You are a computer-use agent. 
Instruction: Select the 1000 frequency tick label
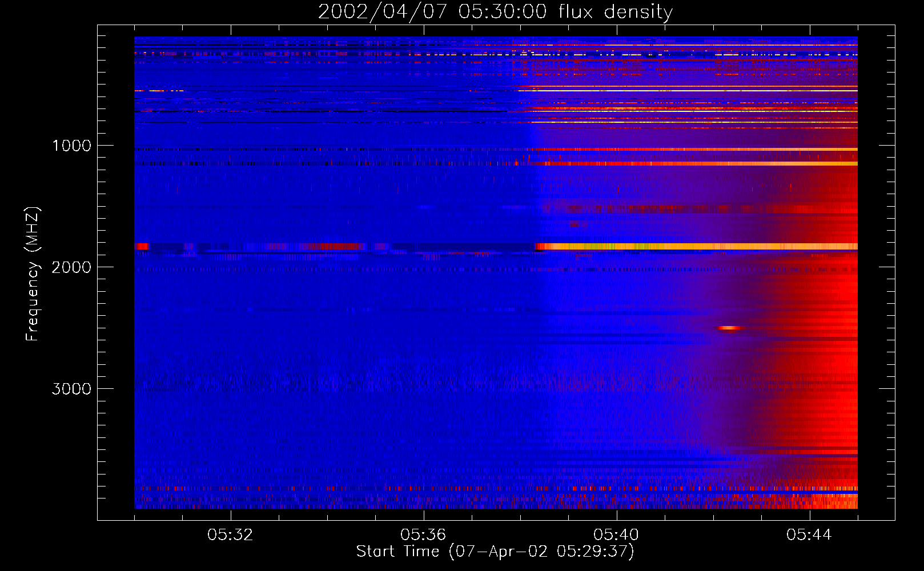(71, 146)
